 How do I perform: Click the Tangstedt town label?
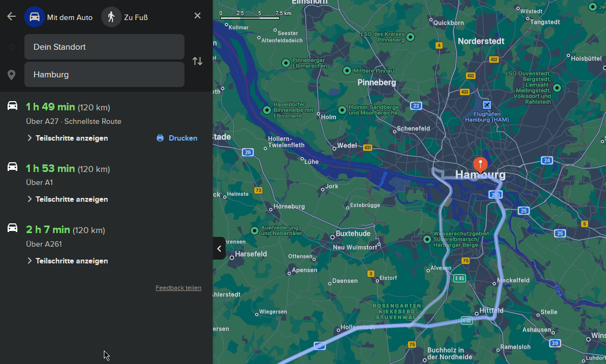545,22
